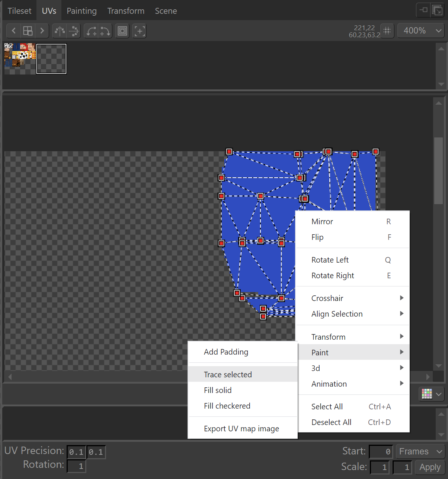Click the add padding nested-squares icon
Viewport: 448px width, 479px height.
coord(122,31)
